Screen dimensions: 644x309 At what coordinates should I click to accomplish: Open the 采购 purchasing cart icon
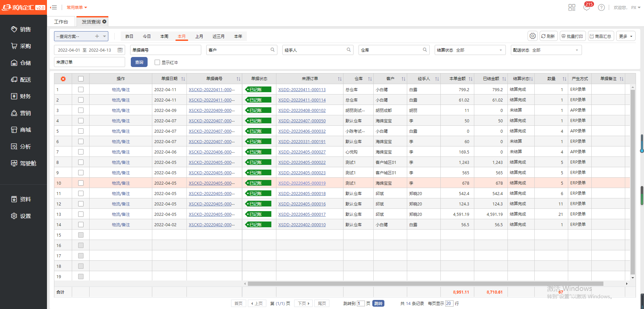click(14, 46)
